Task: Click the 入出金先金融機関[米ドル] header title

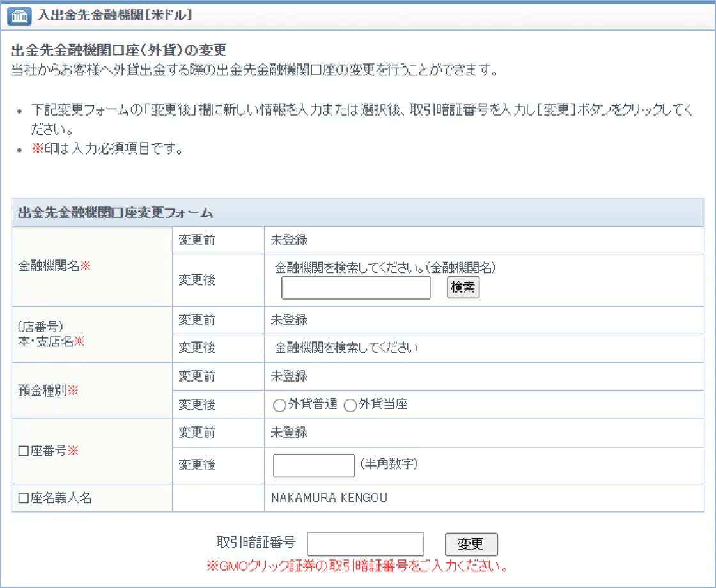Action: [115, 16]
